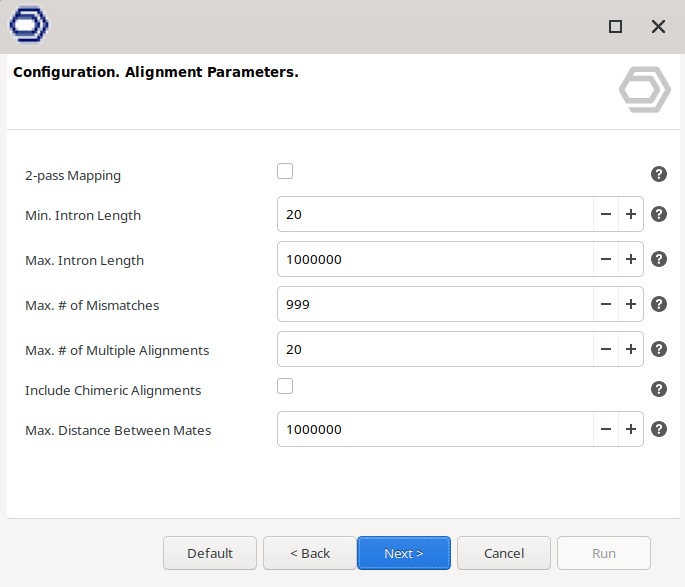The width and height of the screenshot is (685, 587).
Task: Increase Min. Intron Length with plus
Action: click(x=631, y=214)
